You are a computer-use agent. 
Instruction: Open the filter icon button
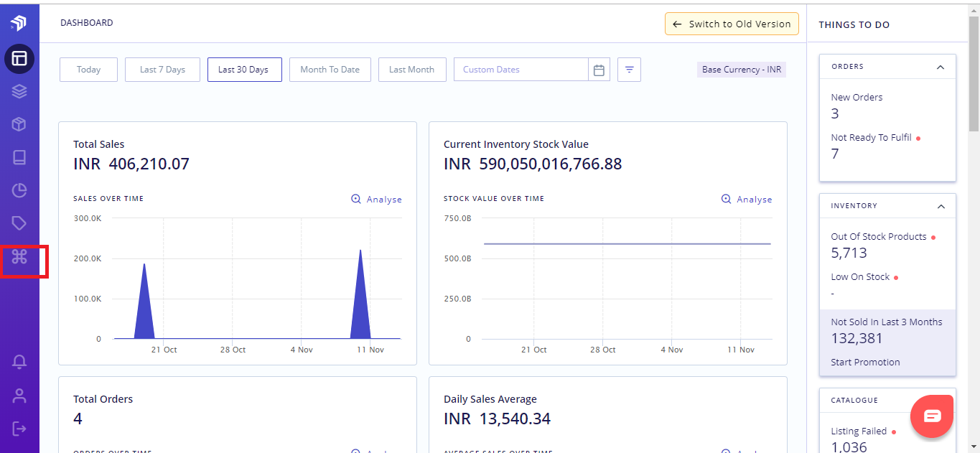pyautogui.click(x=629, y=70)
